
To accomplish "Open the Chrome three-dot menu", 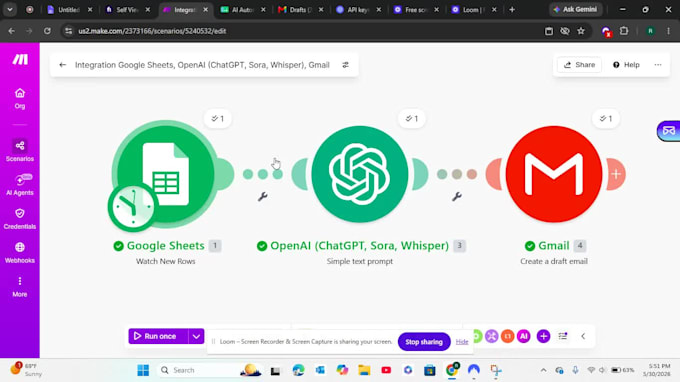I will pyautogui.click(x=668, y=31).
